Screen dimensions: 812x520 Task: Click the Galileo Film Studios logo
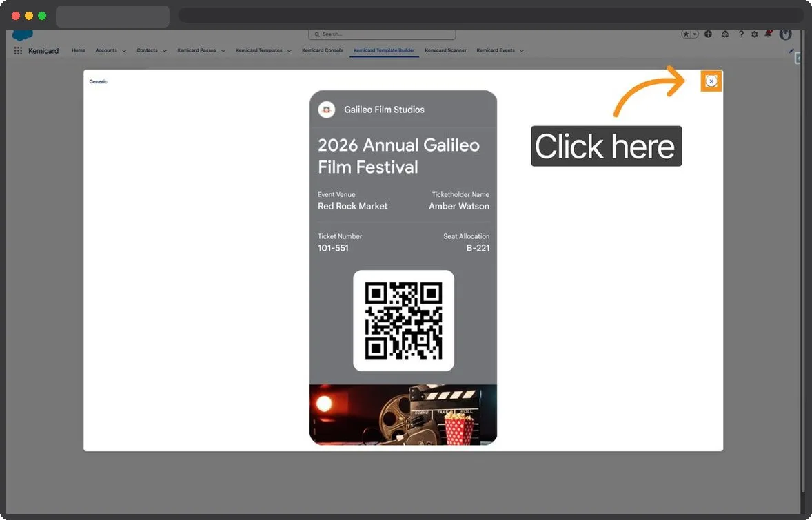pos(327,110)
